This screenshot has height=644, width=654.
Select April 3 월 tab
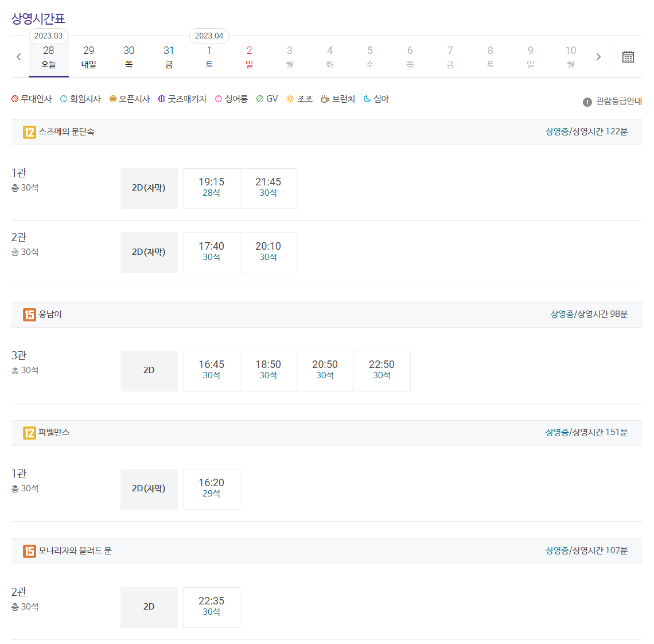pyautogui.click(x=290, y=57)
